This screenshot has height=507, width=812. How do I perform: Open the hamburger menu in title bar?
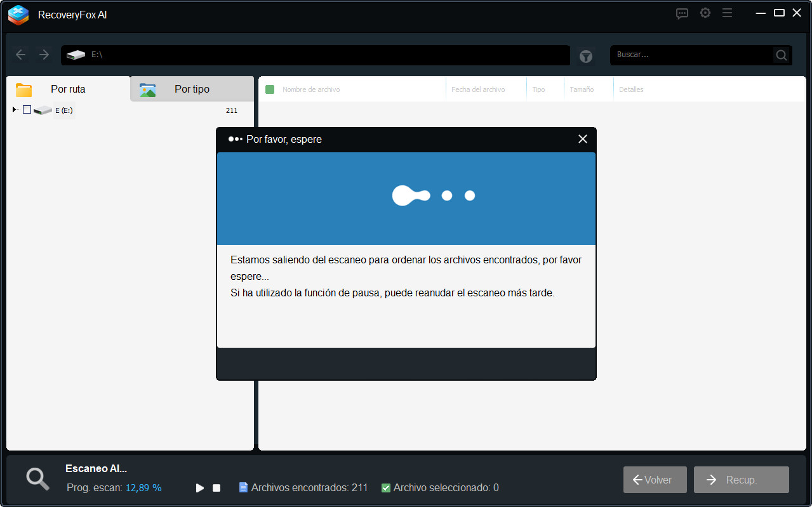click(728, 13)
